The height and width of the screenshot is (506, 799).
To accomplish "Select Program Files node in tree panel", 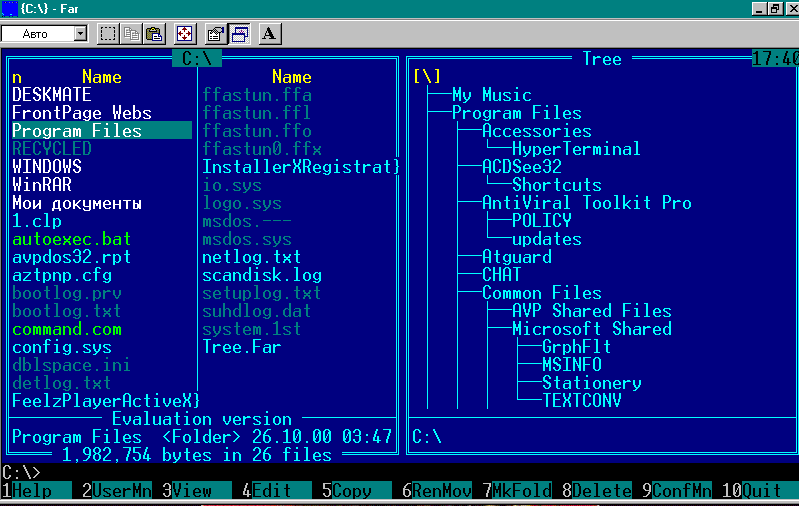I will [517, 113].
